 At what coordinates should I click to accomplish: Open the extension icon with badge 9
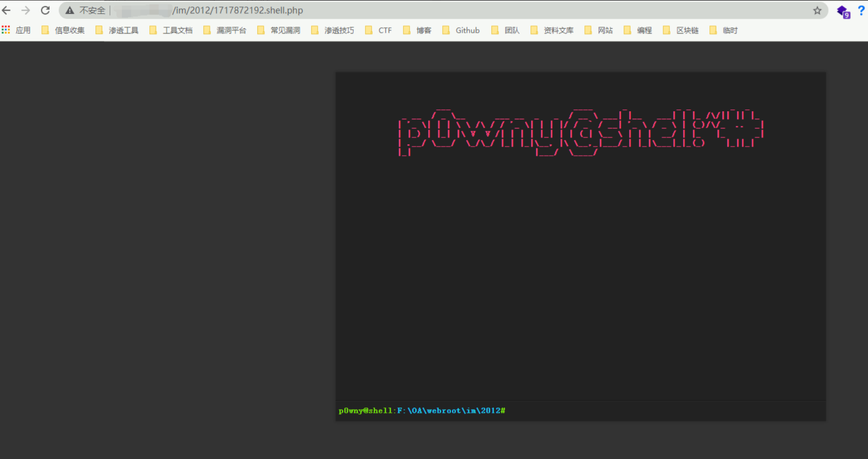click(842, 11)
